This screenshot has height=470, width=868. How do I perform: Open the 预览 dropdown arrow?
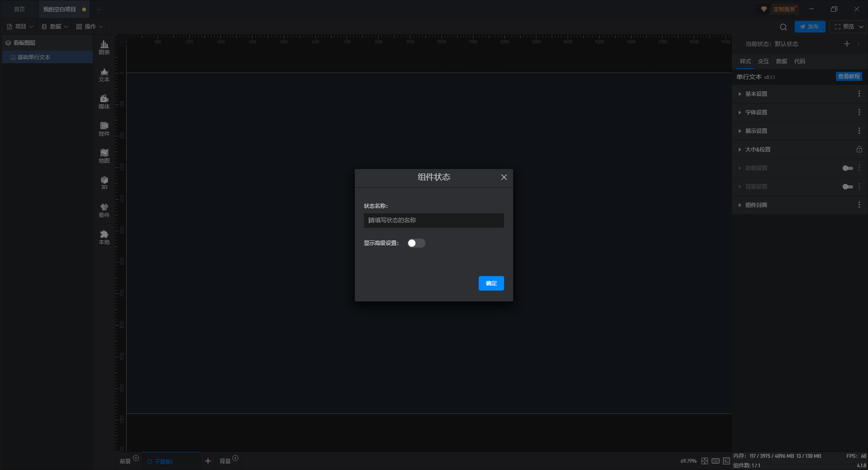click(861, 27)
